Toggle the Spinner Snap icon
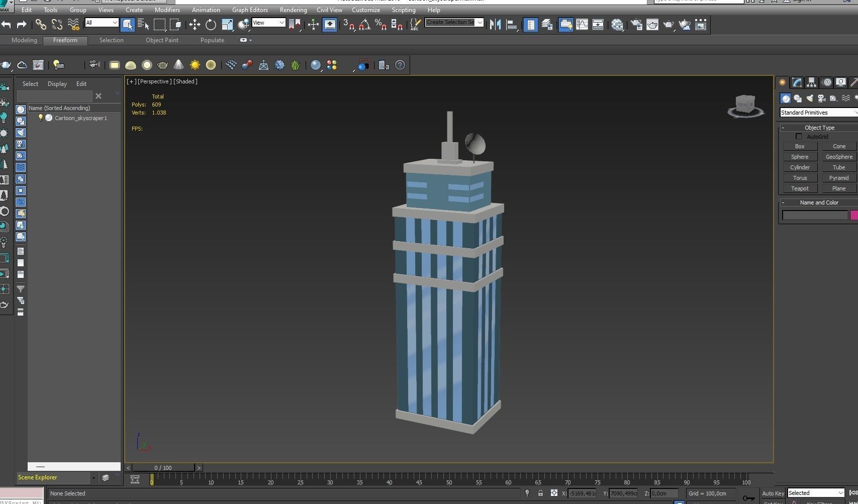 coord(397,24)
